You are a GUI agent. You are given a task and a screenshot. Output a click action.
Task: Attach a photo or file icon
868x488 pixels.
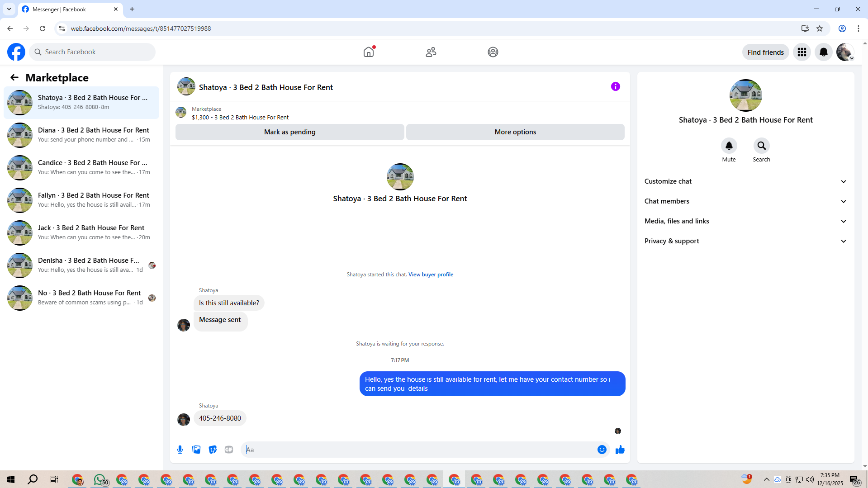click(x=196, y=450)
